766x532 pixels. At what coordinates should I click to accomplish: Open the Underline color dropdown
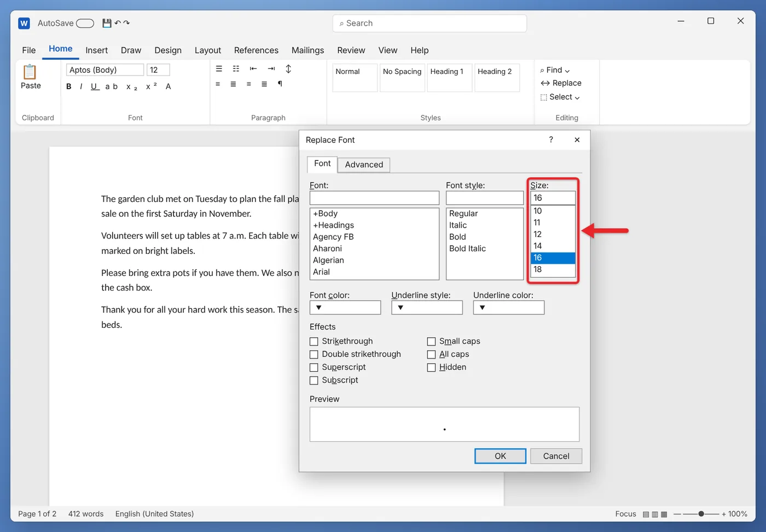509,308
